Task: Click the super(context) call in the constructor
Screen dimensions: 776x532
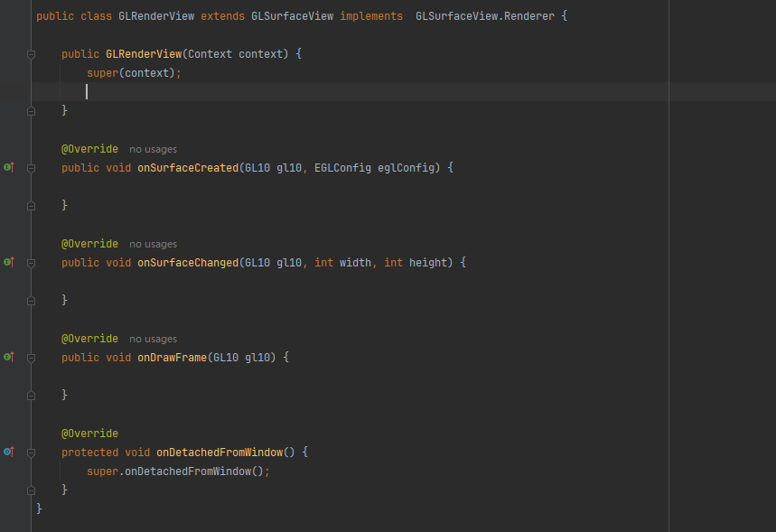Action: (133, 73)
